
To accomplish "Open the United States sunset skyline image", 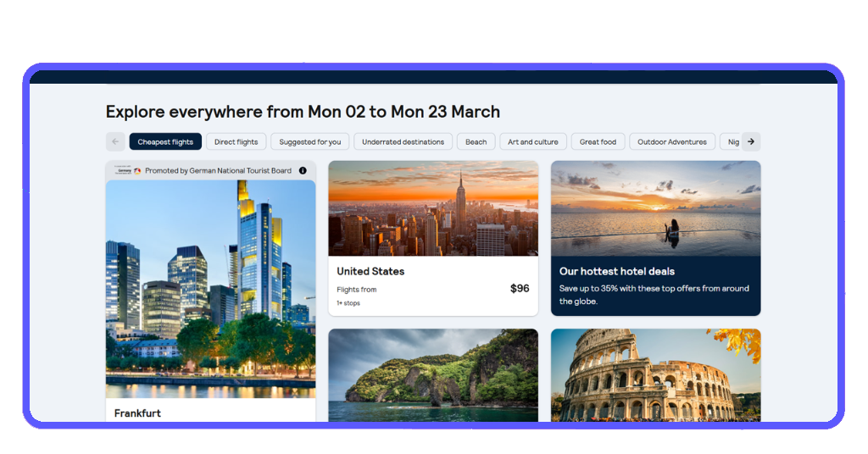I will [x=433, y=208].
